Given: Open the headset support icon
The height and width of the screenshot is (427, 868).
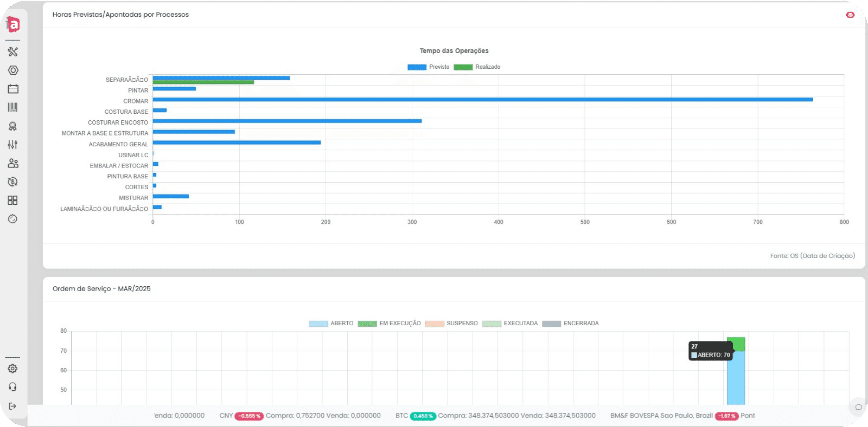Looking at the screenshot, I should (x=13, y=387).
